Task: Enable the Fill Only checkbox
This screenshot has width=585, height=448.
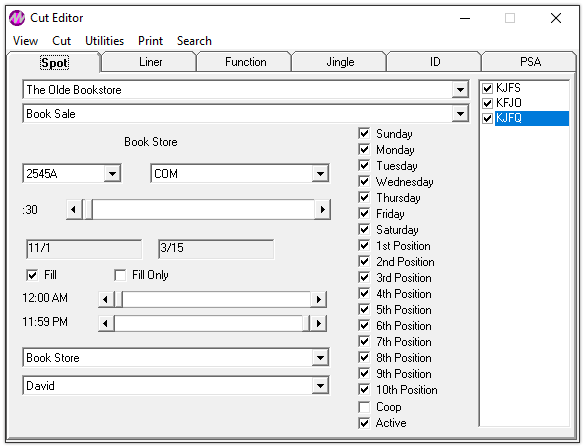Action: click(120, 275)
